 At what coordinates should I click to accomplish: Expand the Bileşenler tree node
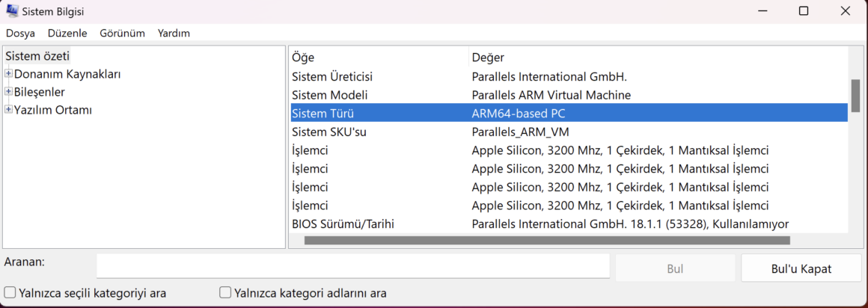pyautogui.click(x=8, y=92)
